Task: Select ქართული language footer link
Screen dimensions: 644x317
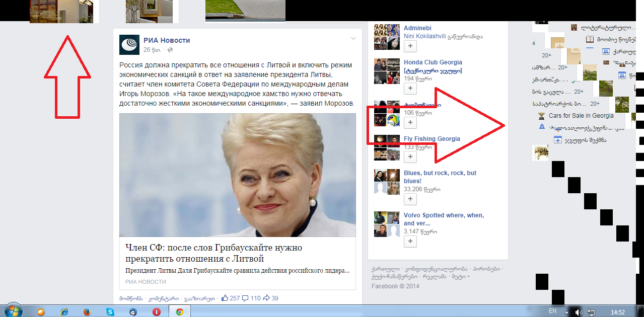Action: [x=386, y=269]
